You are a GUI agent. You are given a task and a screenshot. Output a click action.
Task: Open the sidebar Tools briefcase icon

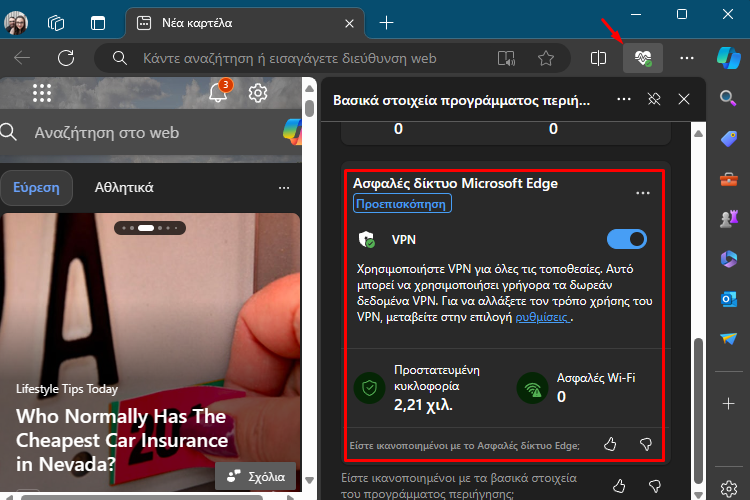[728, 180]
